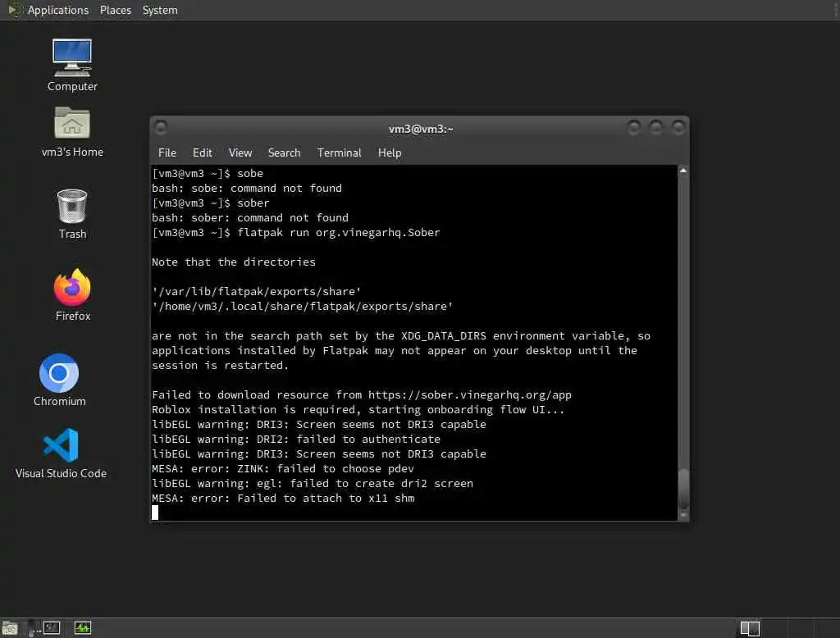Open the Places menu

pos(116,10)
